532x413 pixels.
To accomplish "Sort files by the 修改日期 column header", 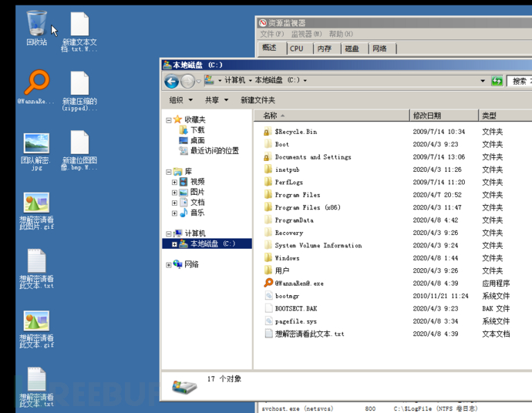I will pos(427,116).
